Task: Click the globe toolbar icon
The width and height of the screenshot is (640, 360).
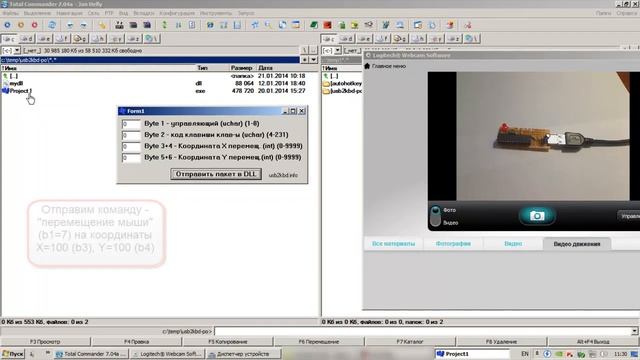Action: coord(210,25)
